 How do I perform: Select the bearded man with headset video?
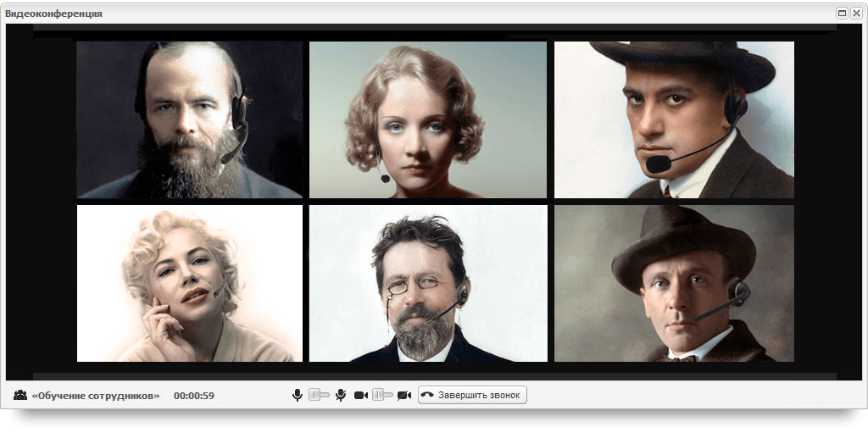(189, 119)
